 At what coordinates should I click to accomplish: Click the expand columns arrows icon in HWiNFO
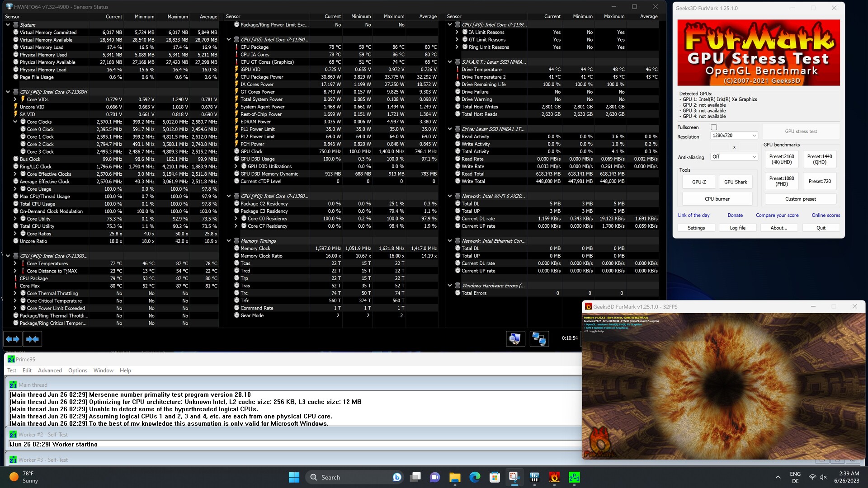tap(13, 339)
